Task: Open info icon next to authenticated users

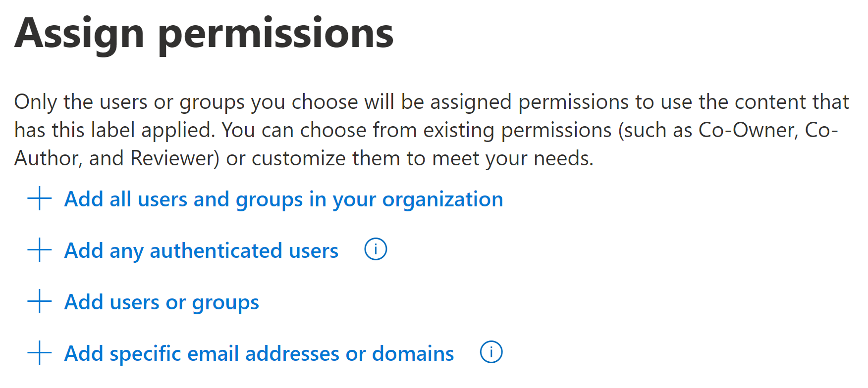Action: click(x=376, y=249)
